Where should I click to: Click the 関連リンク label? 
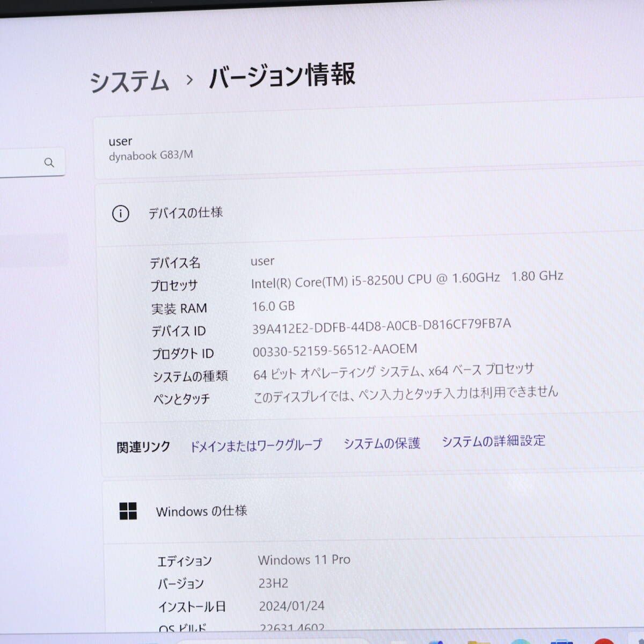click(x=143, y=447)
